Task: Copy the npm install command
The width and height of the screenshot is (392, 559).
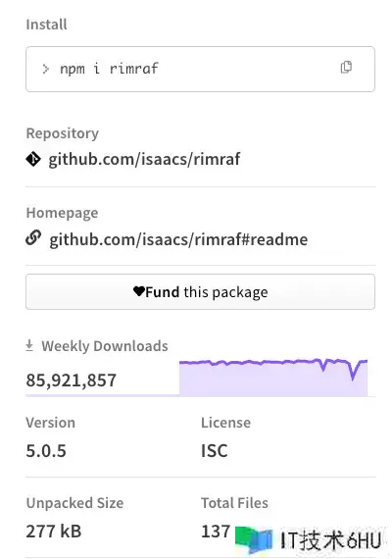Action: pyautogui.click(x=346, y=67)
